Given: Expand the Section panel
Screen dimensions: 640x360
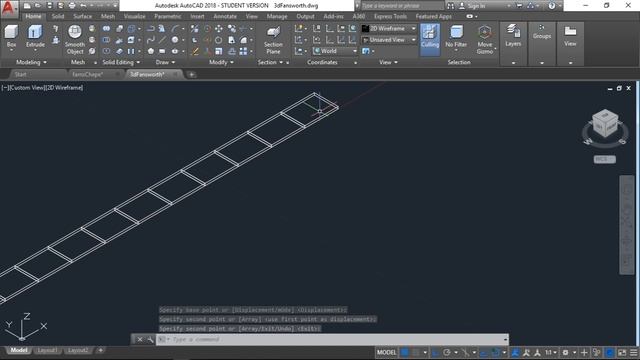Looking at the screenshot, I should coord(270,62).
